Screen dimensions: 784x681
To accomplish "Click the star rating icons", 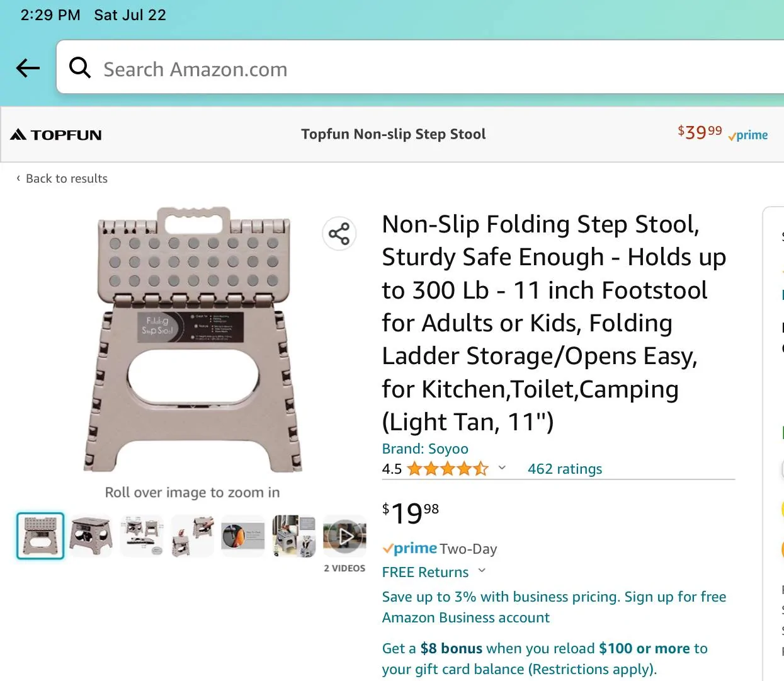I will tap(447, 469).
